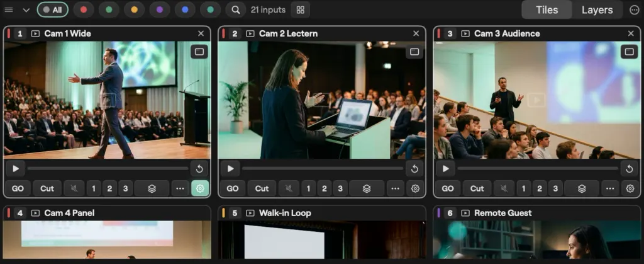This screenshot has width=644, height=264.
Task: Click GO on Cam 3 Audience
Action: click(x=448, y=188)
